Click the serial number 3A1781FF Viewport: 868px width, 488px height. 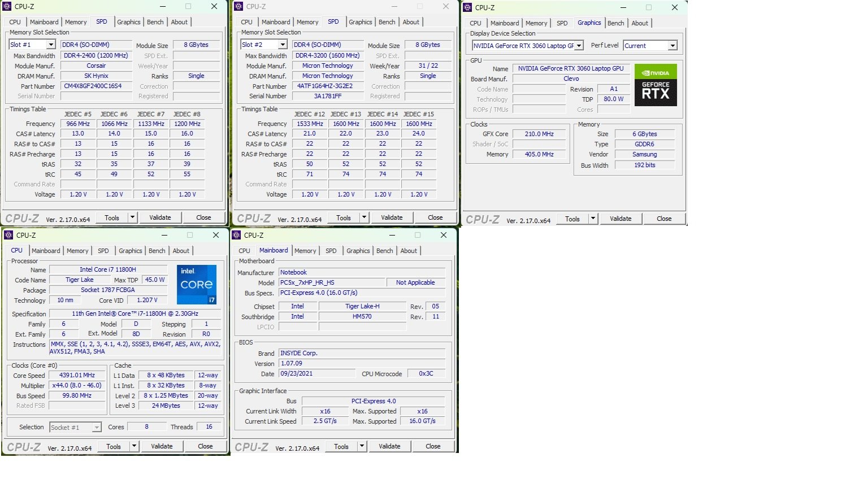click(328, 96)
